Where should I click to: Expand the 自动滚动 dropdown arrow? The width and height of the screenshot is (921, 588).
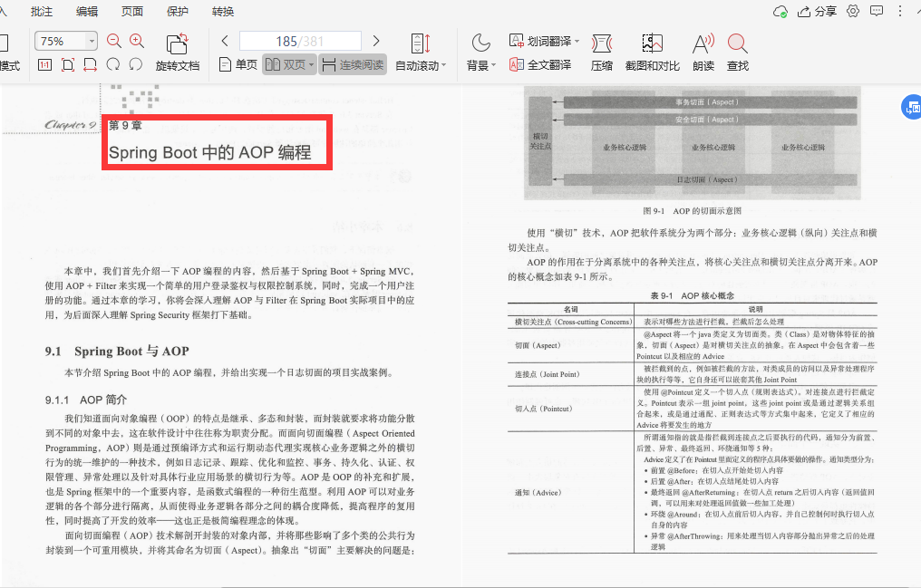click(444, 66)
